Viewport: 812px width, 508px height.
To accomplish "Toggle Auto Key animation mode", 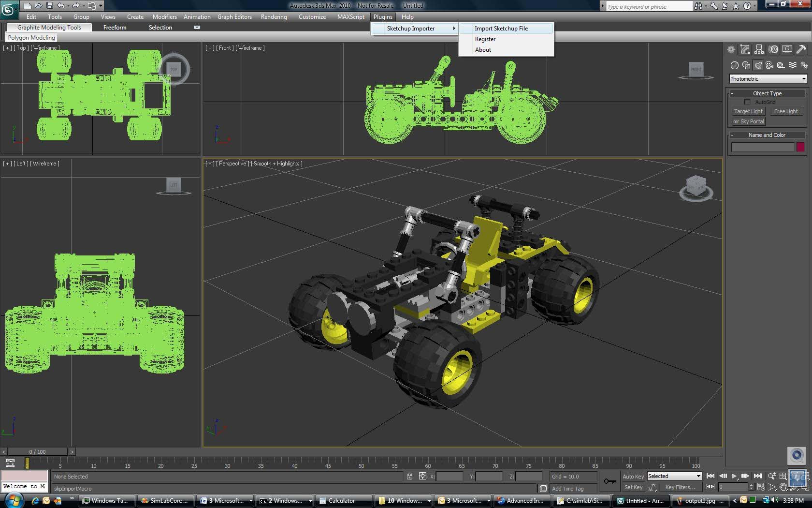I will 633,477.
